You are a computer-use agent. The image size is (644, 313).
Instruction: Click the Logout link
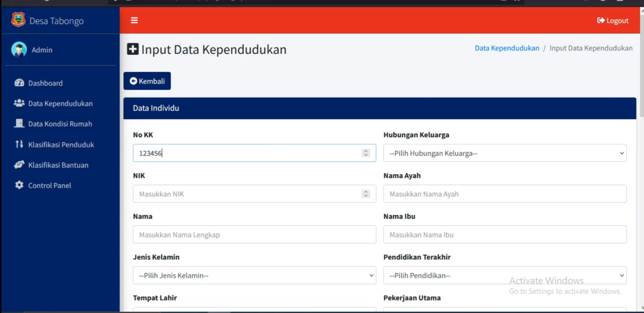point(613,21)
